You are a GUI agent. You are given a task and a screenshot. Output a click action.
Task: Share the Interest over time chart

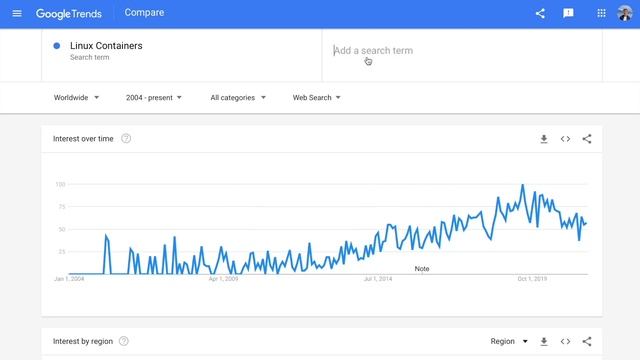tap(587, 139)
